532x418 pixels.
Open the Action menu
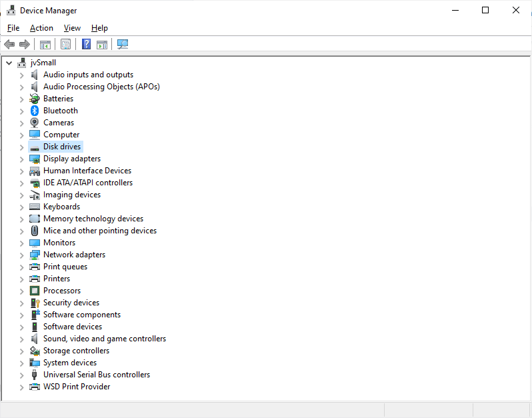pyautogui.click(x=41, y=28)
